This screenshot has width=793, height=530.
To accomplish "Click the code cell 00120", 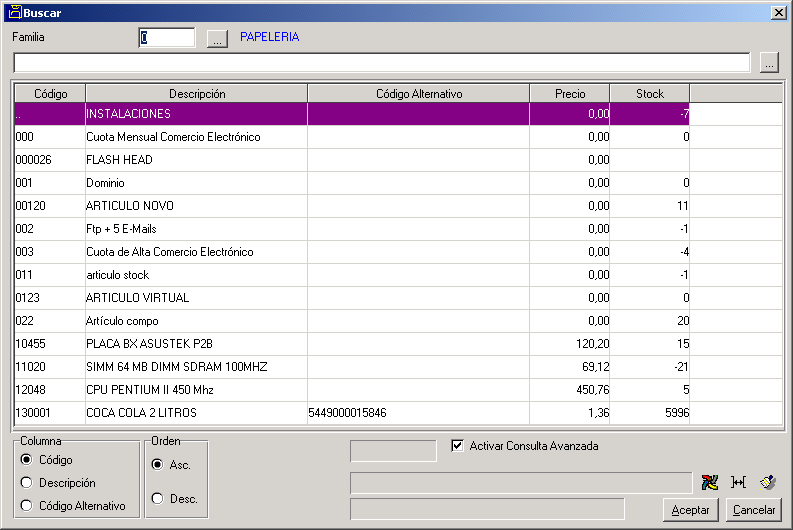I will tap(50, 206).
